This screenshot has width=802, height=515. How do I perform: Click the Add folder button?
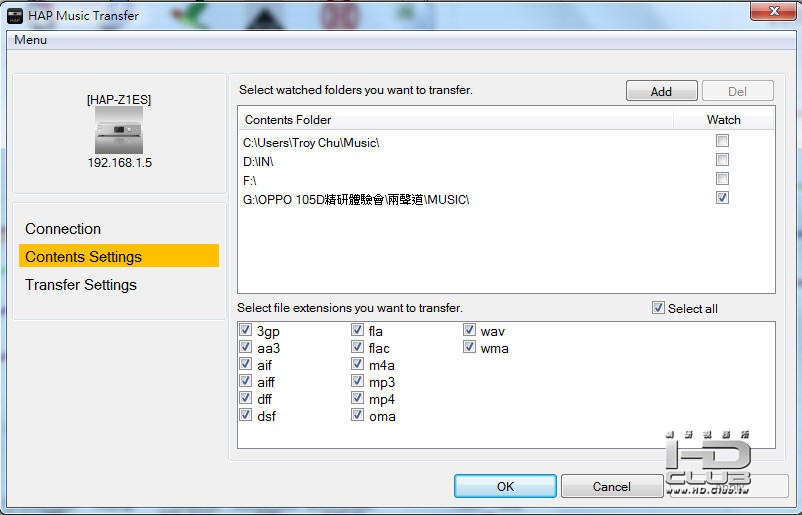tap(661, 91)
